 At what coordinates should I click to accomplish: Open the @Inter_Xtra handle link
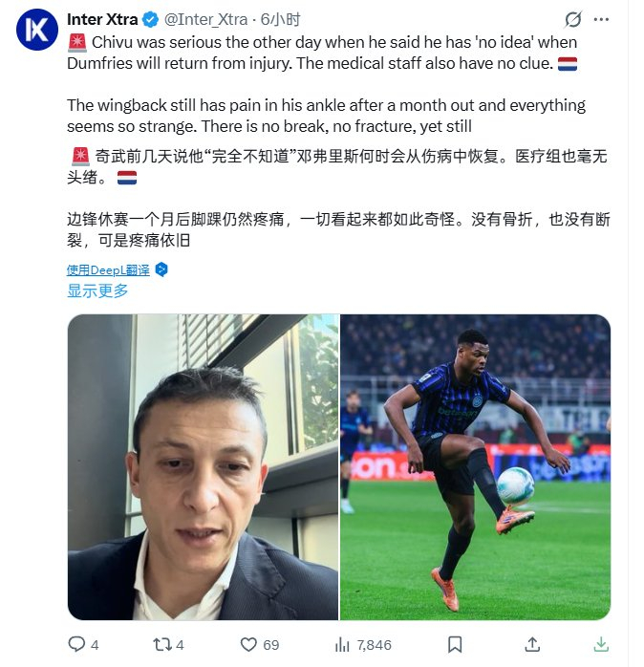click(205, 19)
